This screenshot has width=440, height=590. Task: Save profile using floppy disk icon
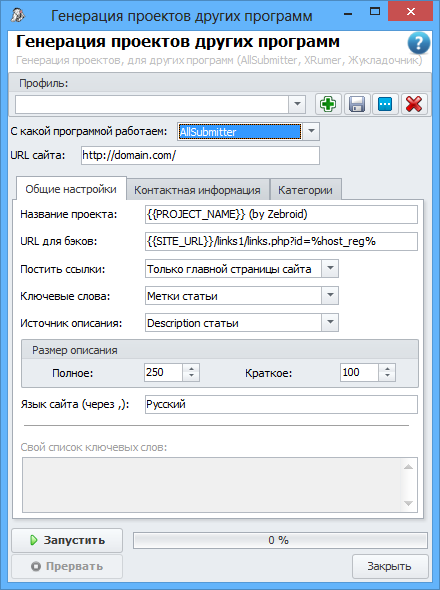tap(356, 104)
